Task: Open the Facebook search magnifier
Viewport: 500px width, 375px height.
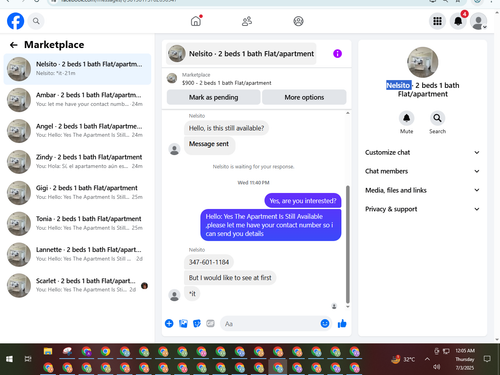Action: [36, 21]
